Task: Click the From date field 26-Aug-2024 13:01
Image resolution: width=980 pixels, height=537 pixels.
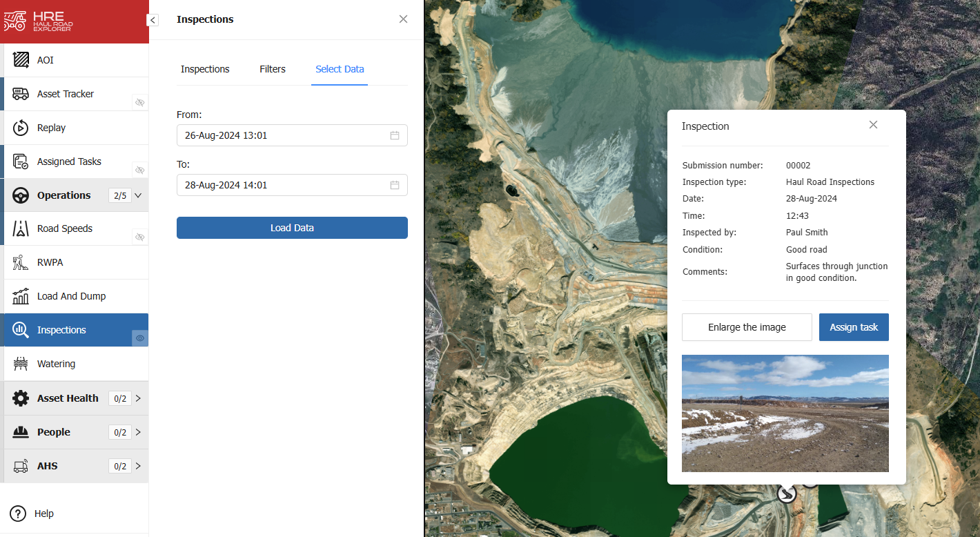Action: coord(292,135)
